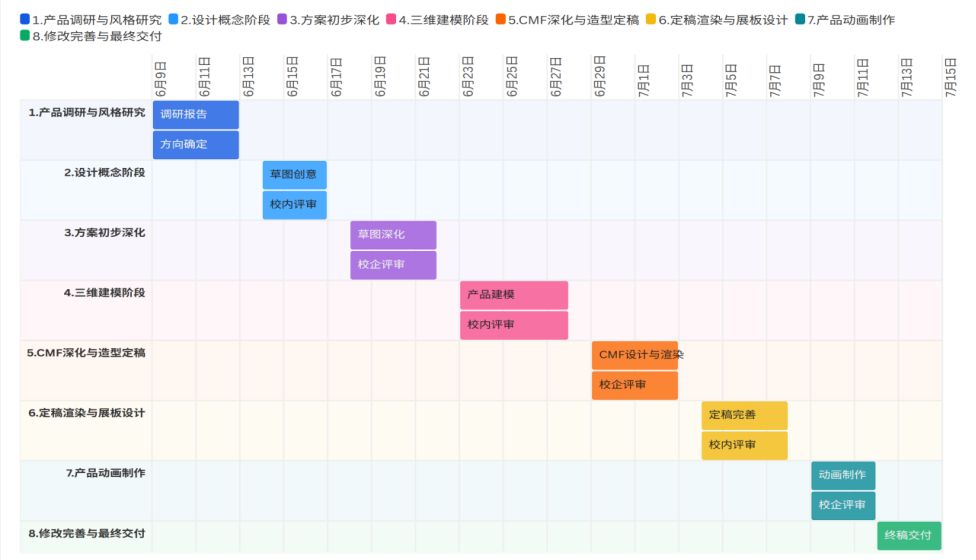Image resolution: width=976 pixels, height=560 pixels.
Task: Click the 7月9日 date header
Action: (819, 80)
